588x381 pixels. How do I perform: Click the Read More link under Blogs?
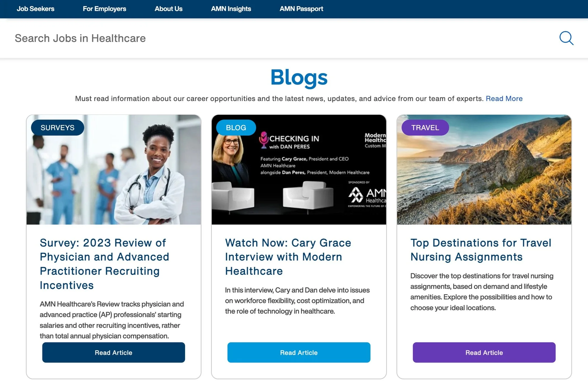(x=504, y=99)
